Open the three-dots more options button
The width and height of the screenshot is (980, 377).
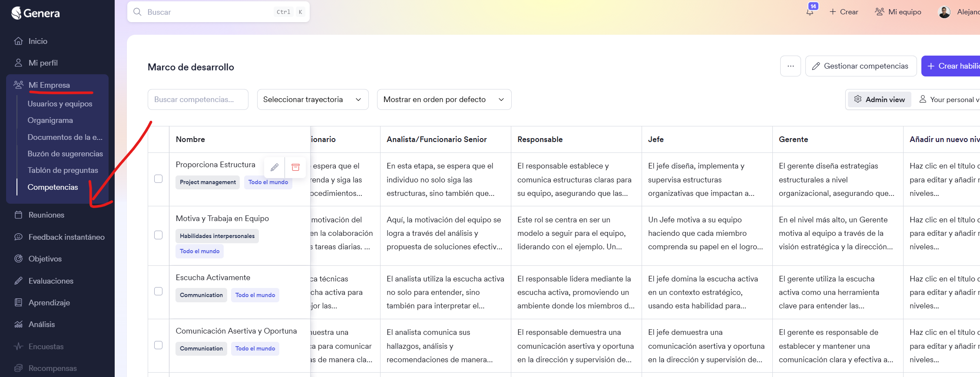[x=791, y=66]
